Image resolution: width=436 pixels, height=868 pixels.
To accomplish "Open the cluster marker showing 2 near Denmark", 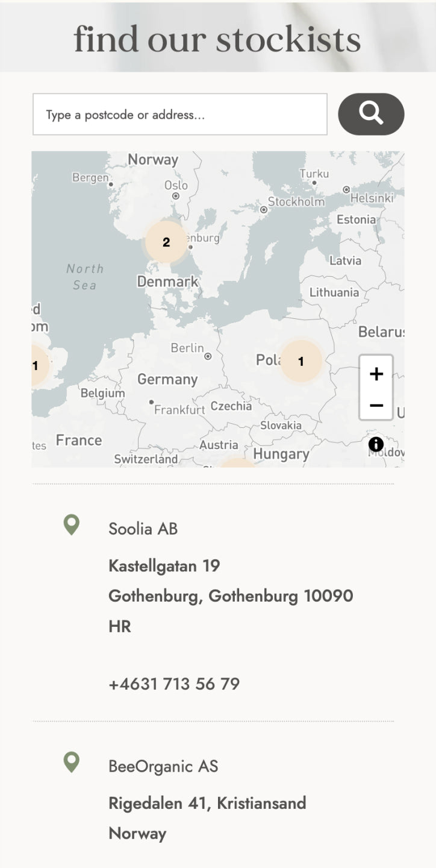I will 166,242.
